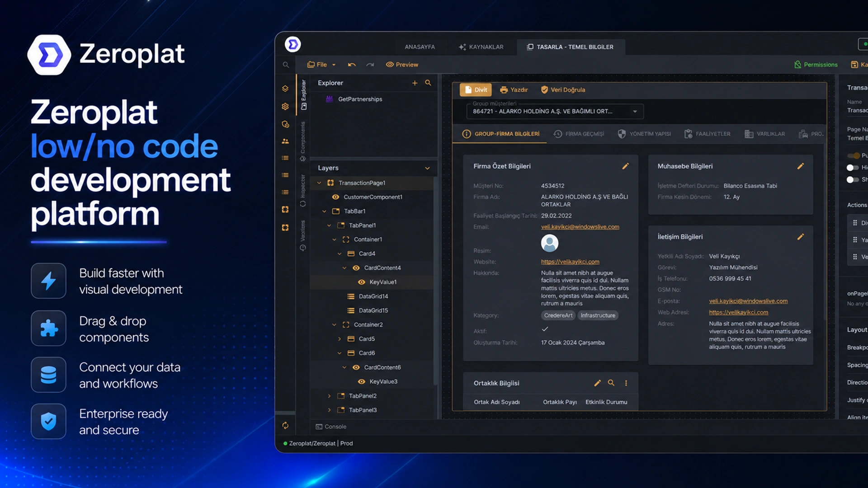Select the TASARLA - TEMEL BILGILER tab

tap(571, 47)
